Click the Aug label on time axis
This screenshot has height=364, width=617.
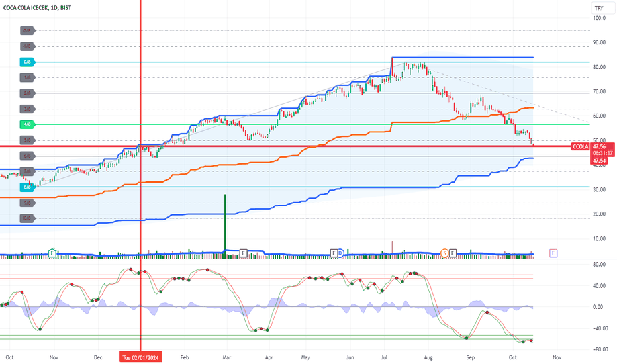[428, 357]
